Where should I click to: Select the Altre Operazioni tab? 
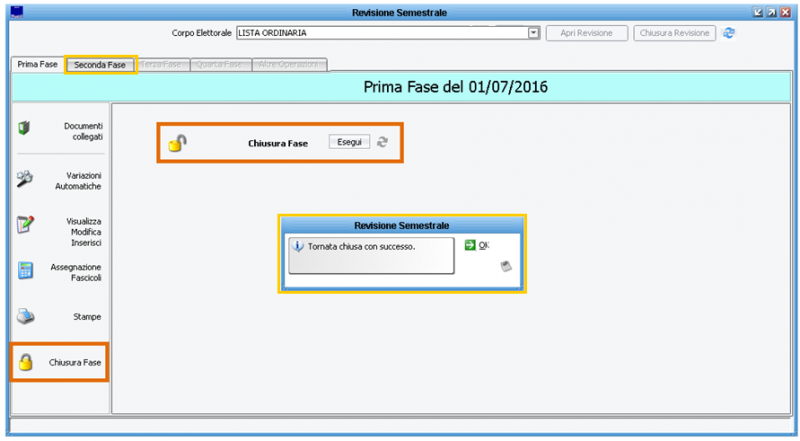pyautogui.click(x=289, y=64)
